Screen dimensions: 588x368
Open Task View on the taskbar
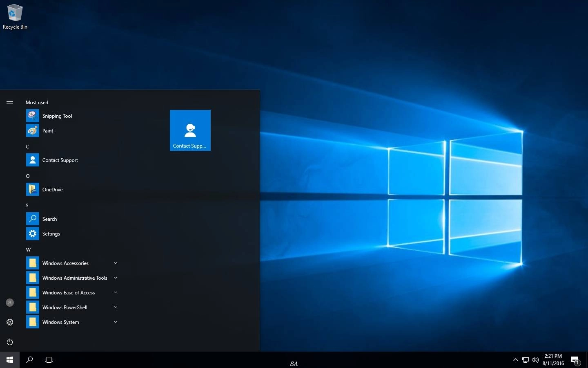tap(49, 360)
